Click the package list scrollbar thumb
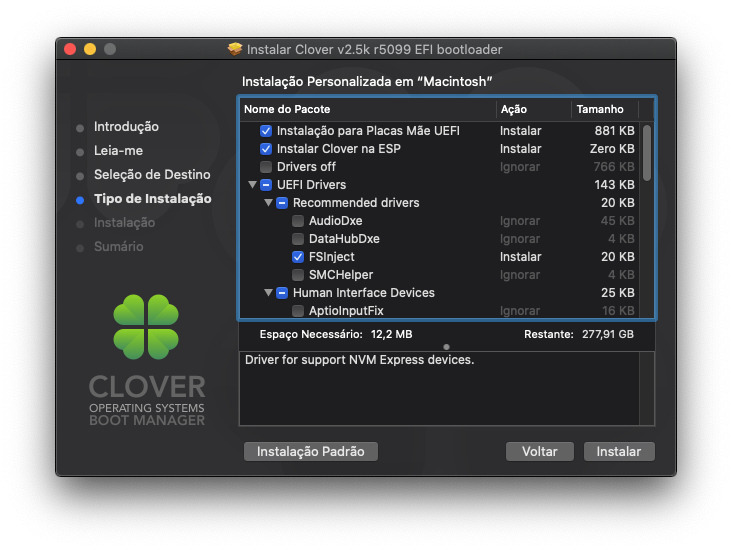 [x=647, y=153]
